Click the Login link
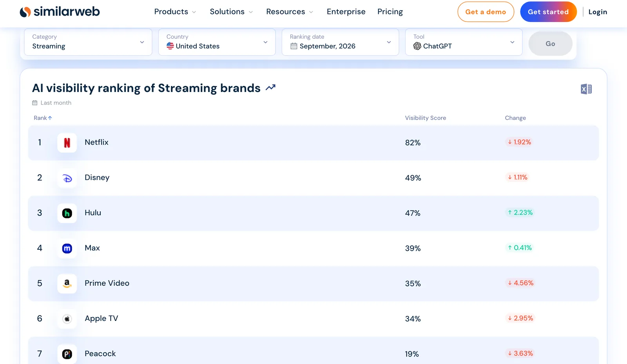 (x=598, y=12)
